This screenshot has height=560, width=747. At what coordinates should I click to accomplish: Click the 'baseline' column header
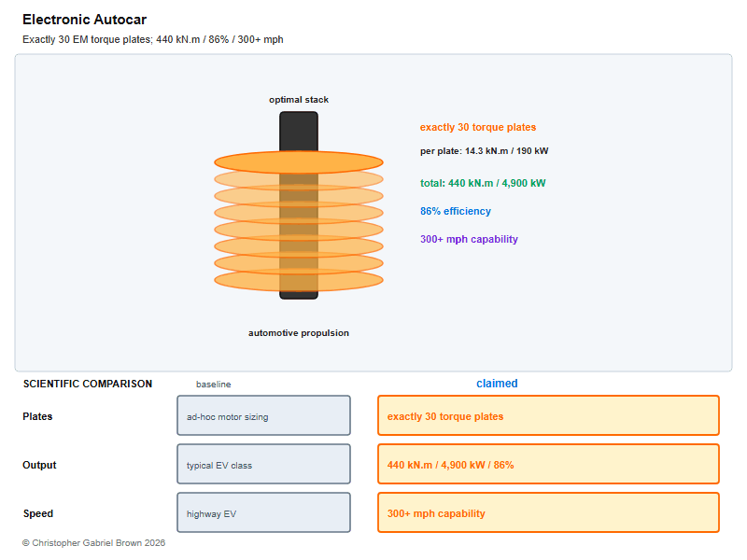(214, 385)
